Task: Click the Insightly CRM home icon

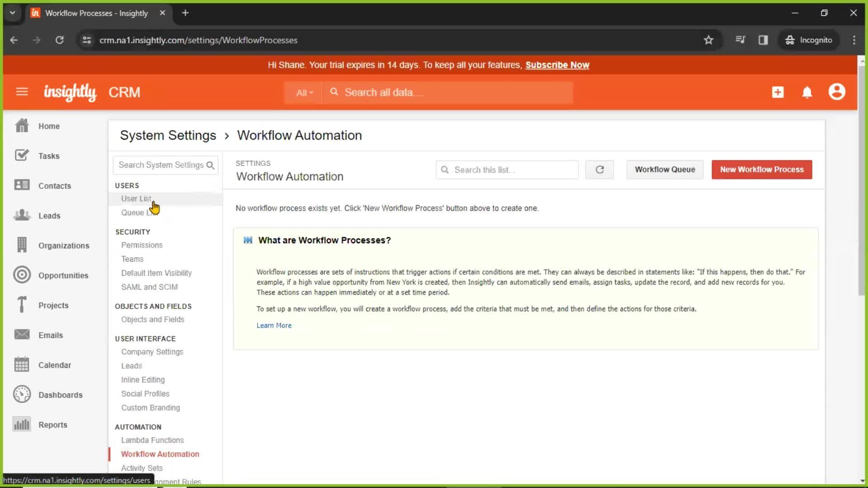Action: click(21, 126)
